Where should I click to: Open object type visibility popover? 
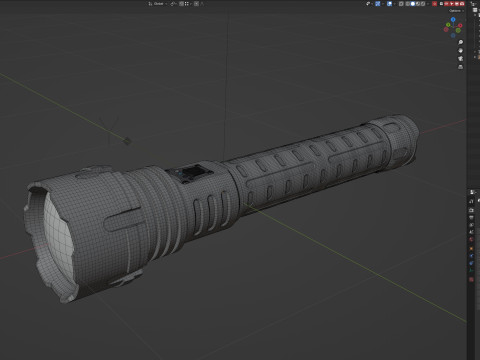click(x=369, y=4)
